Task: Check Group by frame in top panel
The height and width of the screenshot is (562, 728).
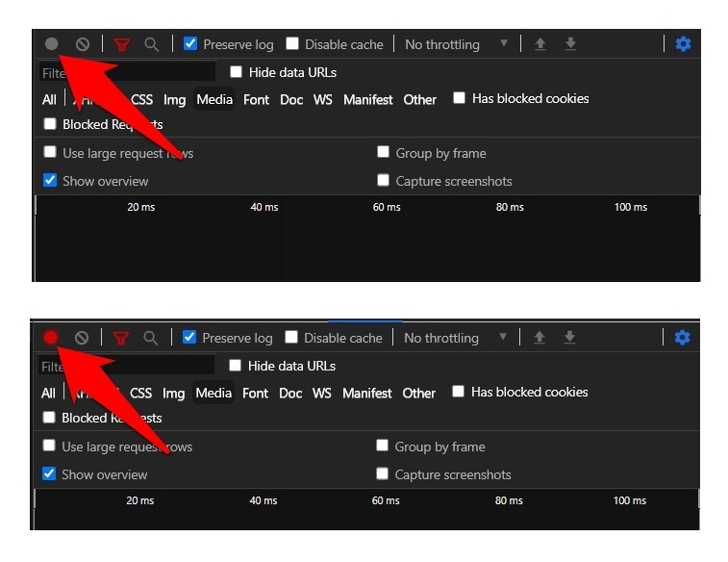Action: coord(383,152)
